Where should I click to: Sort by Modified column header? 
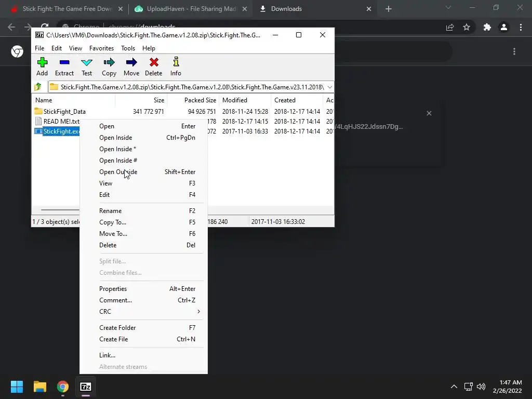[x=245, y=100]
